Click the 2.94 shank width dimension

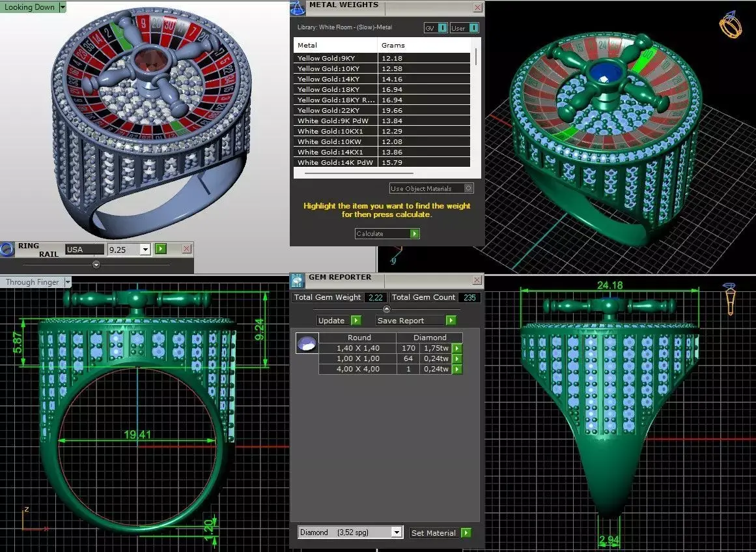(609, 540)
